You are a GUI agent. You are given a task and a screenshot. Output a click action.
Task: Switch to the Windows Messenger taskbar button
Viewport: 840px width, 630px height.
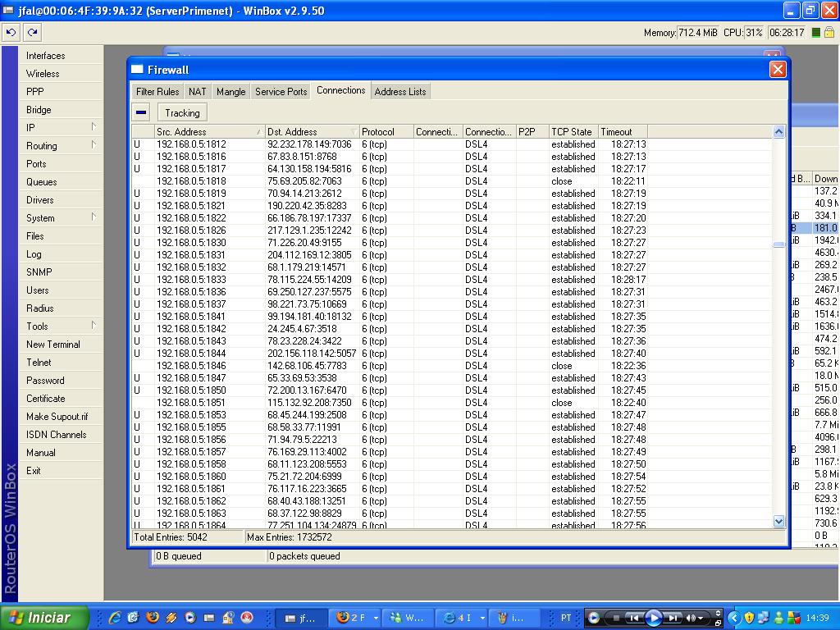(x=407, y=618)
